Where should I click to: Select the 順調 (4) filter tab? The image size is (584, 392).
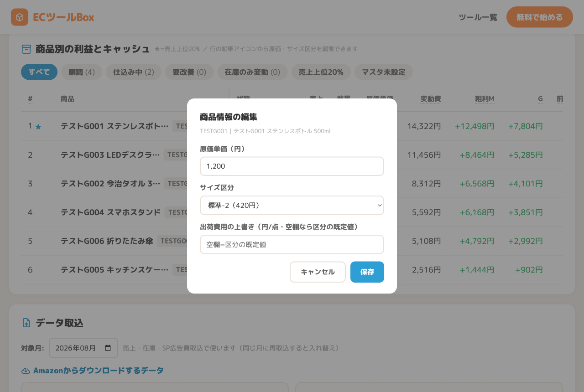click(x=82, y=72)
